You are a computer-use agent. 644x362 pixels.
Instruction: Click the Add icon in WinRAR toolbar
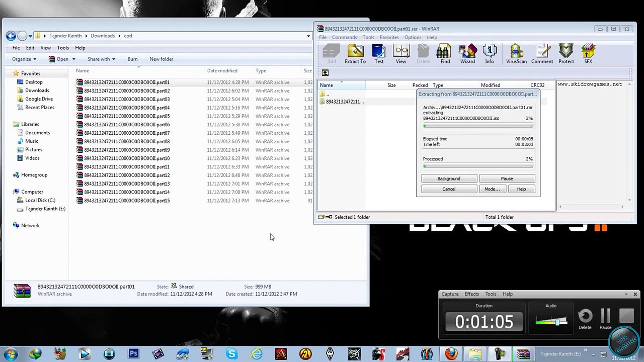tap(331, 54)
